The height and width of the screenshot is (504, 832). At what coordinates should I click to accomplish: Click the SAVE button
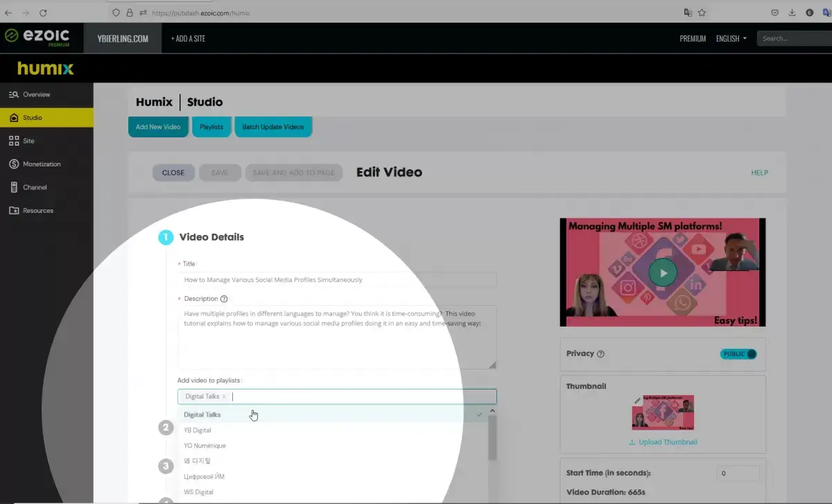[220, 173]
